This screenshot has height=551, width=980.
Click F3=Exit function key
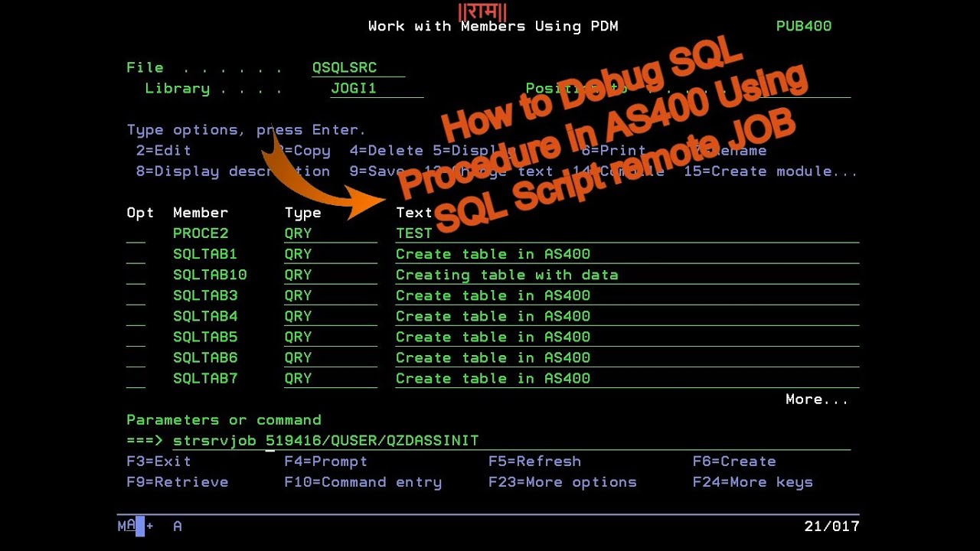tap(158, 461)
